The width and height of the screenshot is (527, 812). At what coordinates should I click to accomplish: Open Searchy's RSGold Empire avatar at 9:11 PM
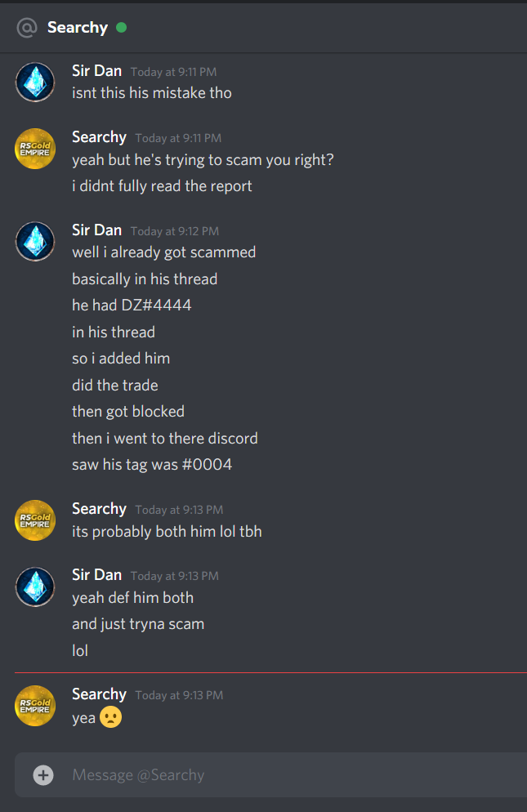[35, 149]
